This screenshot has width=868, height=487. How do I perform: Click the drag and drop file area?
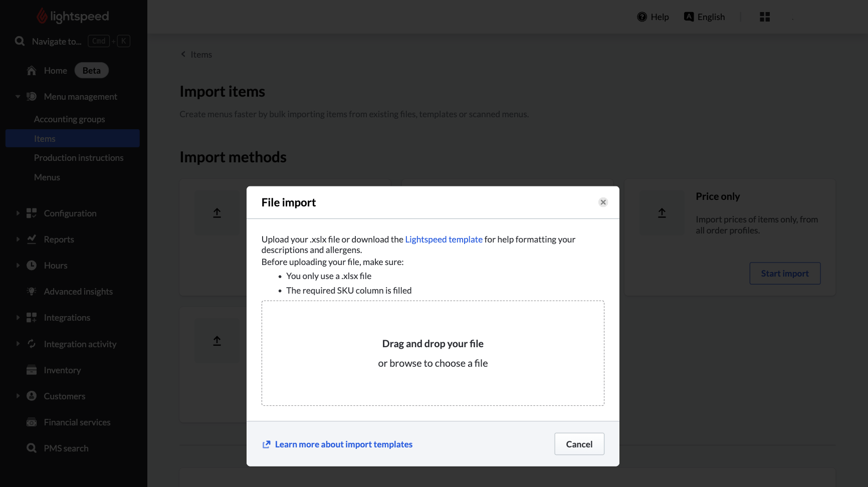coord(432,353)
